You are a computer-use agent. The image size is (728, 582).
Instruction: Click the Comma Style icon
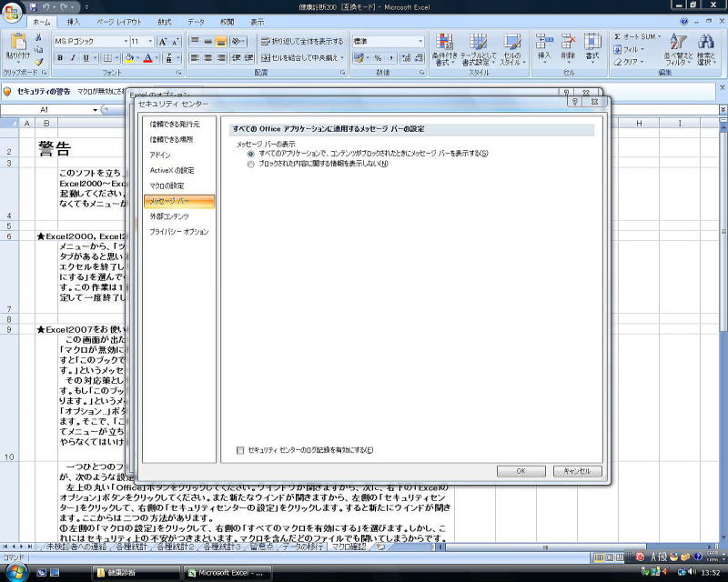tap(391, 58)
